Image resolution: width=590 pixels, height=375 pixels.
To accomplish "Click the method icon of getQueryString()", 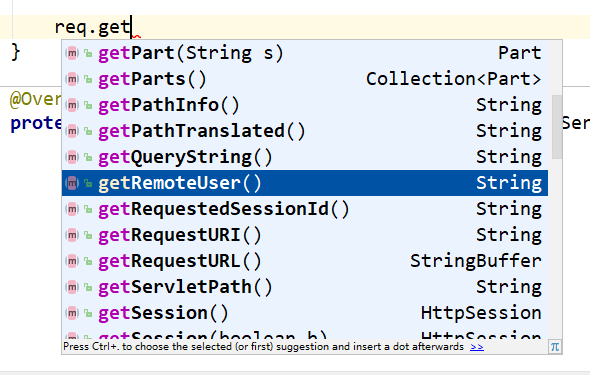I will click(x=71, y=157).
